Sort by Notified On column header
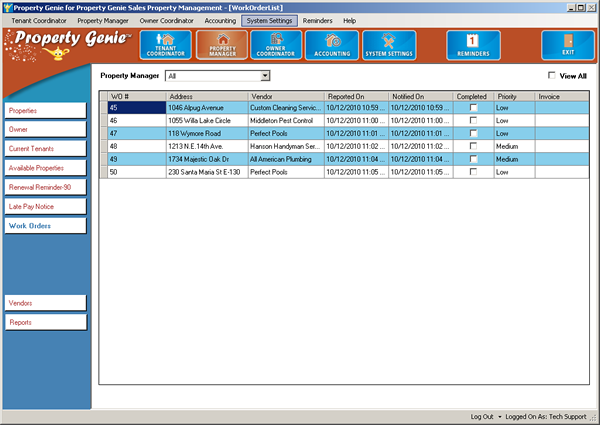The height and width of the screenshot is (425, 600). click(421, 96)
